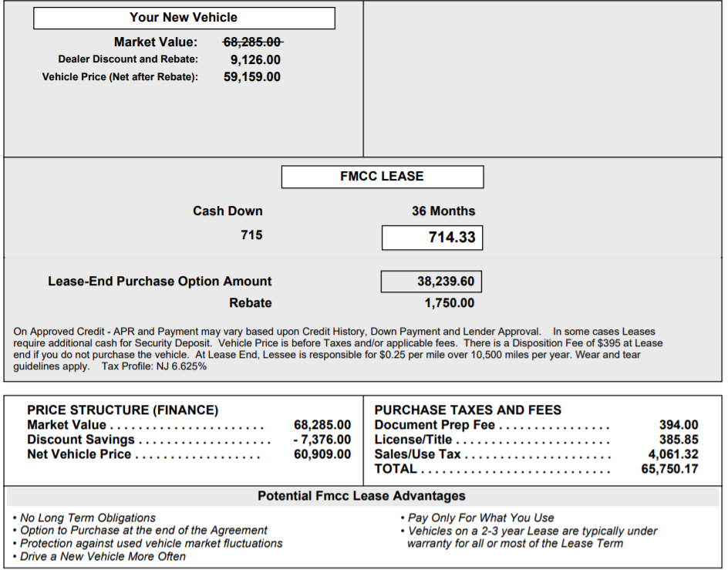The image size is (728, 570).
Task: Click the Sales/Use Tax amount 4,061.32
Action: [673, 454]
